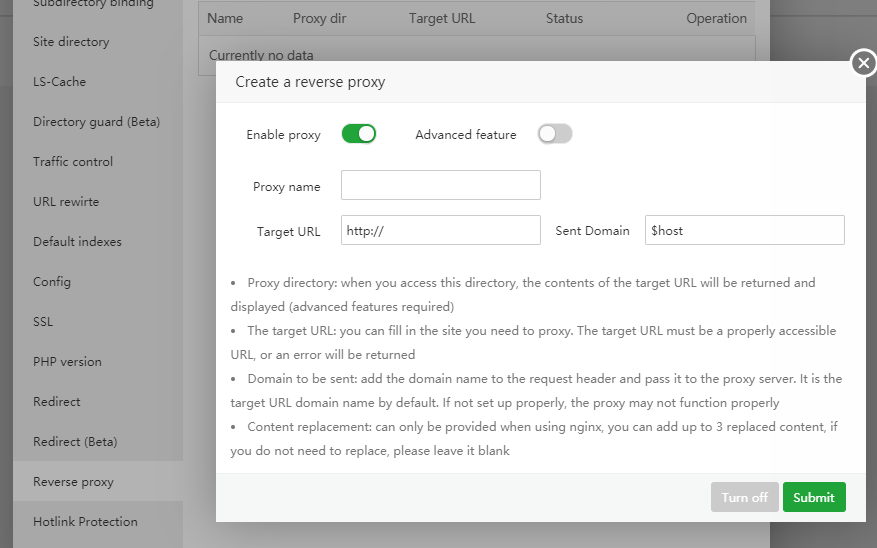Open the Redirect (Beta) tab

75,442
